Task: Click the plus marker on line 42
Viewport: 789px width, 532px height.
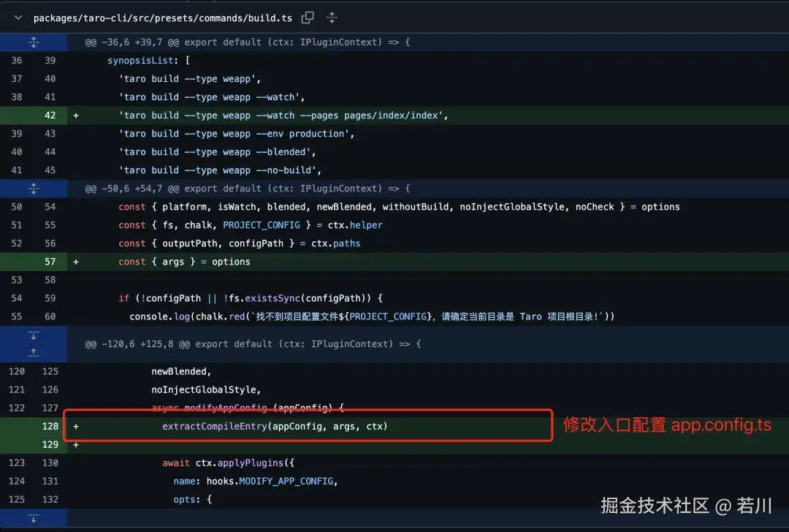Action: (x=76, y=115)
